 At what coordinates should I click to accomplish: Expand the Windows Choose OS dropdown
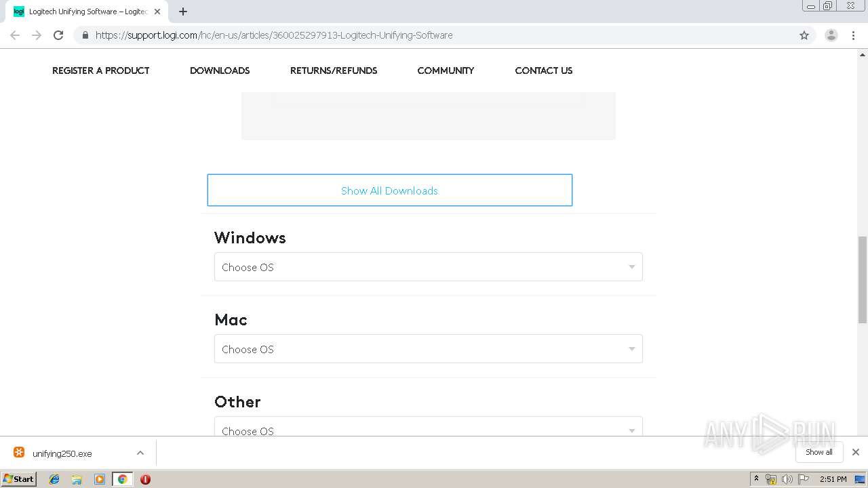tap(429, 267)
